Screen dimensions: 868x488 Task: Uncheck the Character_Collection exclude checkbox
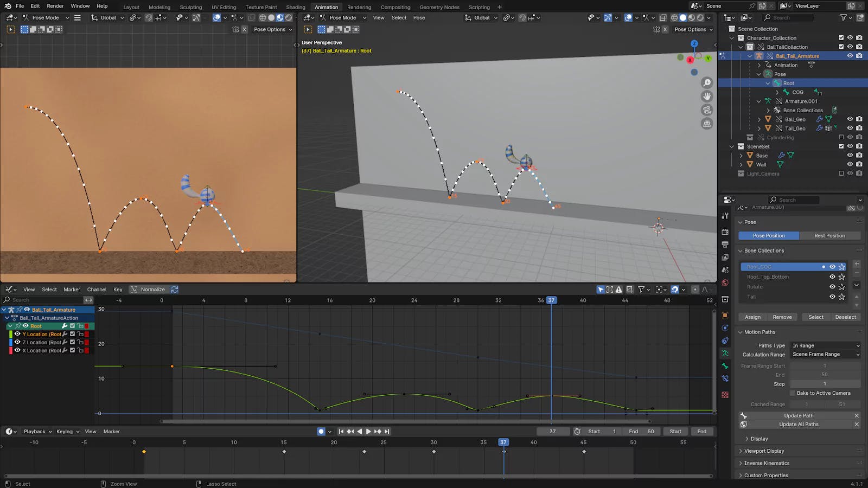[841, 38]
